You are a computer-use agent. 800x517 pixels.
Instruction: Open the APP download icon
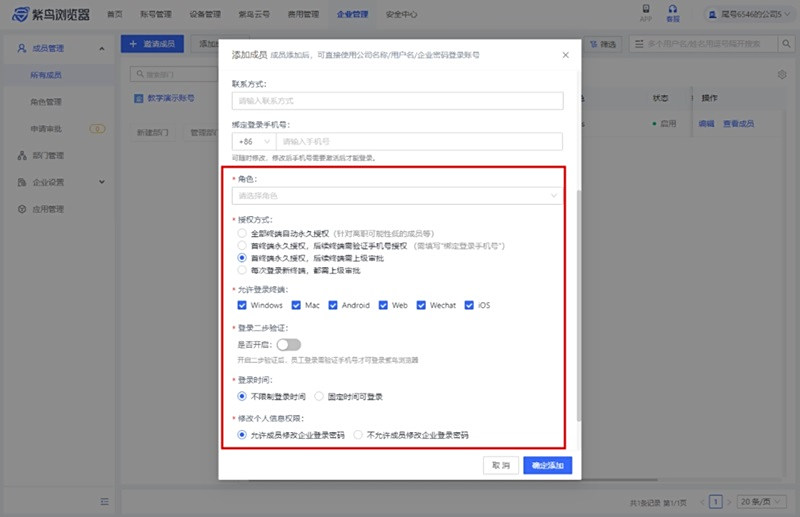(644, 12)
